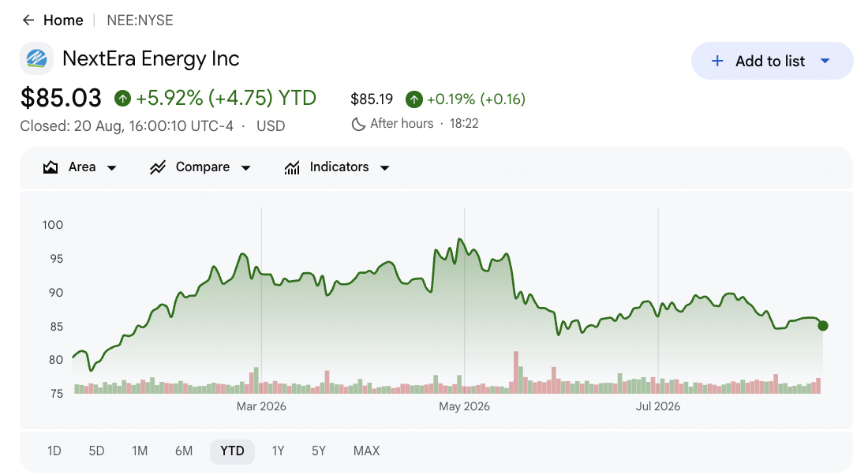This screenshot has width=868, height=475.
Task: Switch to the 1D time range
Action: [x=54, y=451]
